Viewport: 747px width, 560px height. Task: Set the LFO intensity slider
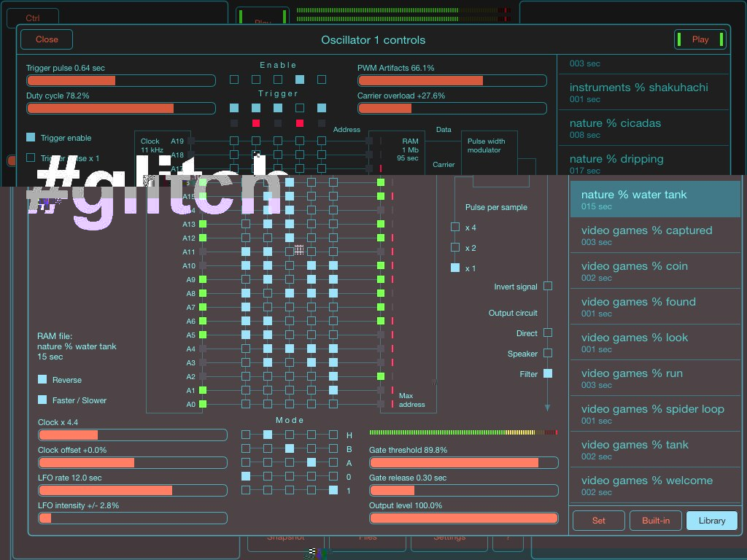[133, 518]
